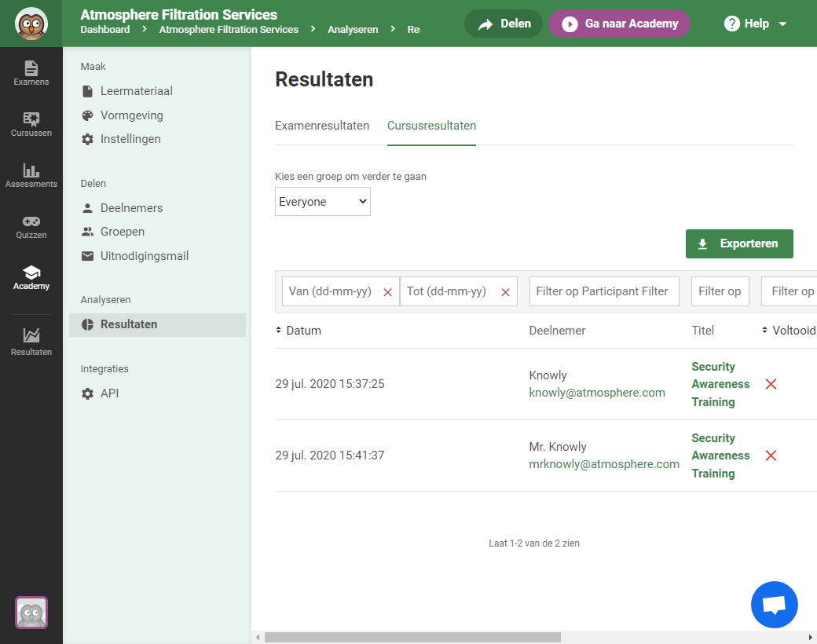The height and width of the screenshot is (644, 817).
Task: Open Deelnemers in the Delen section
Action: click(122, 208)
